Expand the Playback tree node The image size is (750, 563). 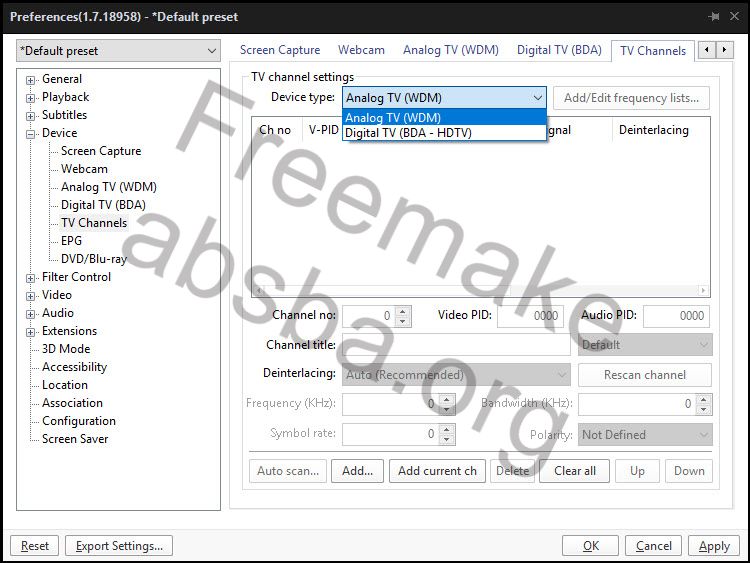click(x=31, y=99)
